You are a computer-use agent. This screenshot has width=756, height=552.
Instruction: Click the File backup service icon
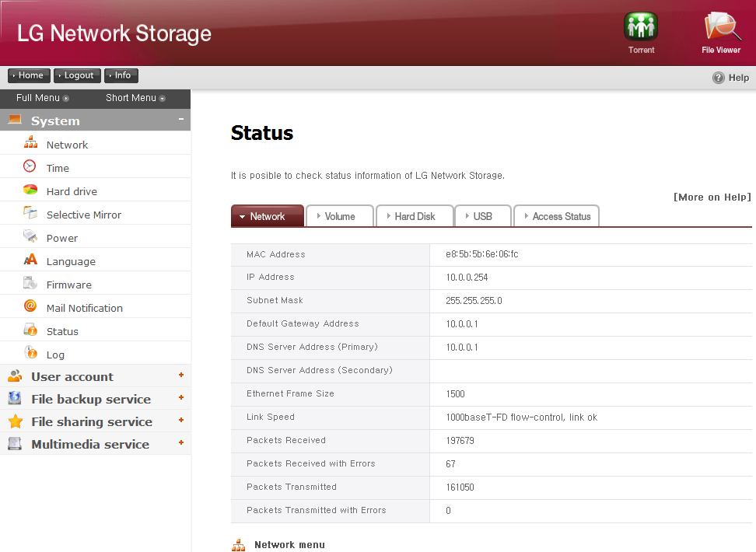(15, 398)
